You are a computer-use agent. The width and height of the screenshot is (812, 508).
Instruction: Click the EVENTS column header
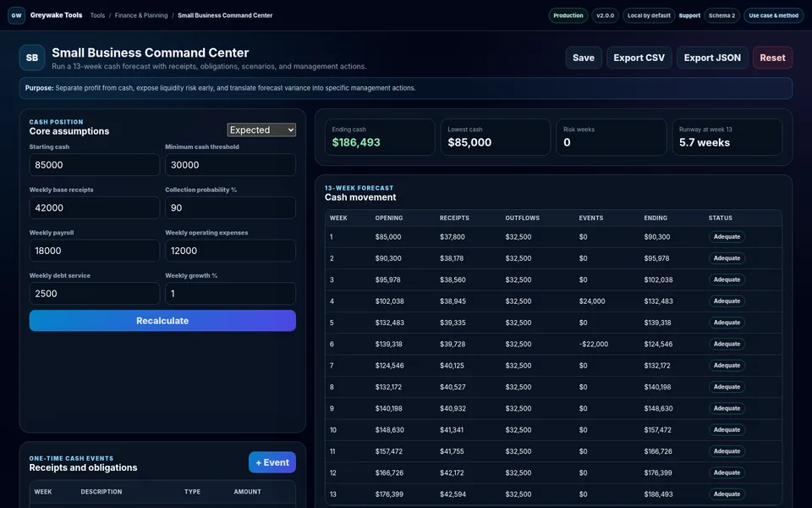591,218
